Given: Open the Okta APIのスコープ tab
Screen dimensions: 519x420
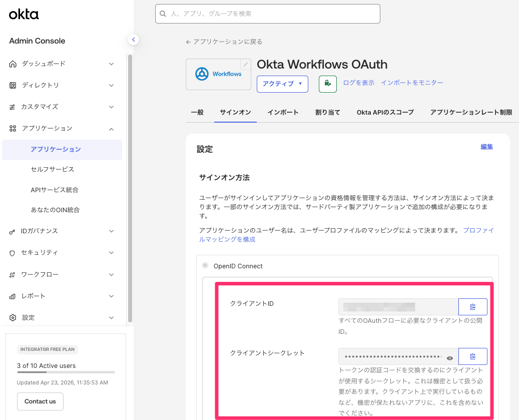Looking at the screenshot, I should tap(385, 112).
